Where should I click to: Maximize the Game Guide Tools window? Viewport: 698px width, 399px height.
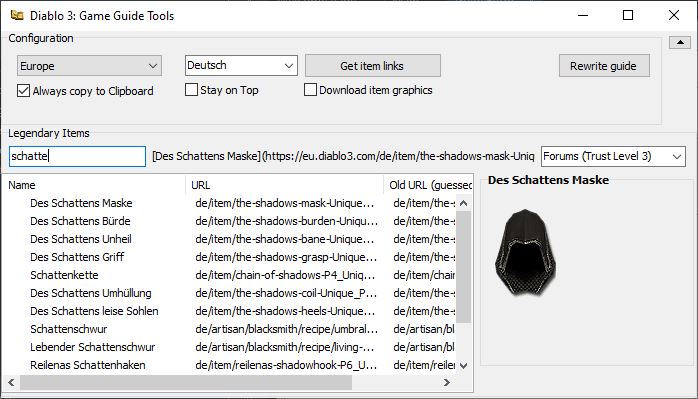click(628, 16)
